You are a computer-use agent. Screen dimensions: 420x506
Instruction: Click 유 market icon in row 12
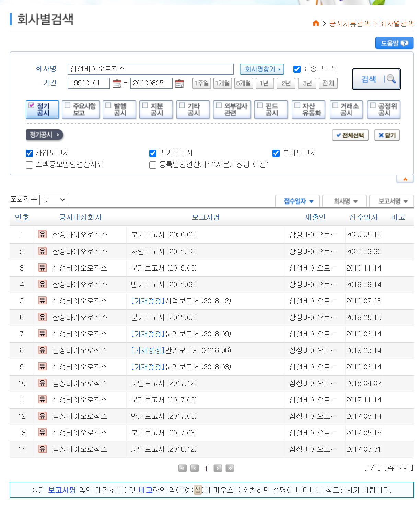[42, 416]
